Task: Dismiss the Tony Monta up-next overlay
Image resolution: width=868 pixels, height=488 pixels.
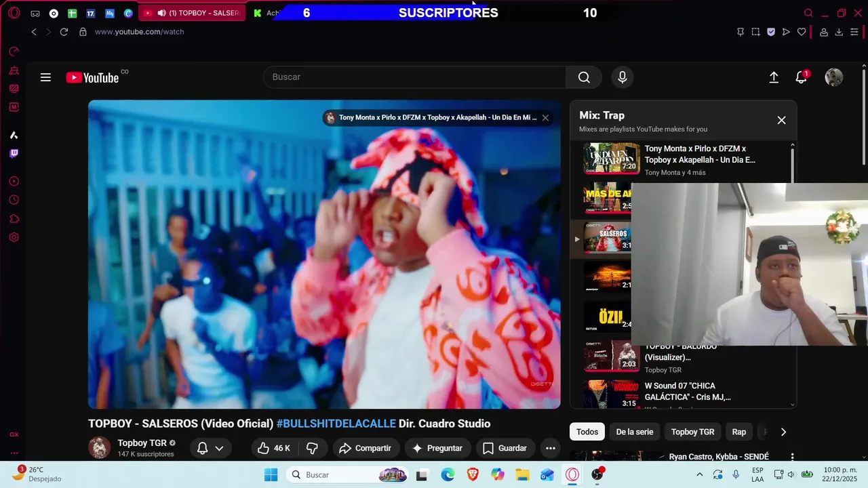Action: point(545,117)
